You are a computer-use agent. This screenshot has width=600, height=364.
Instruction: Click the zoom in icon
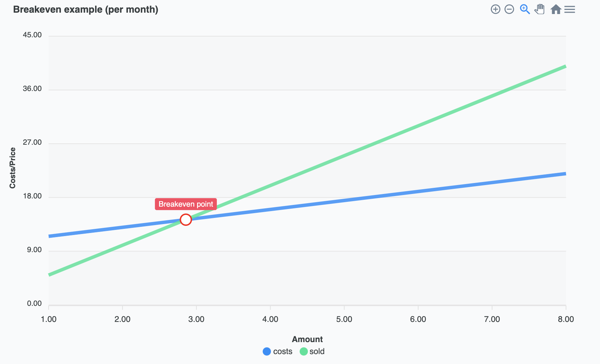pos(495,9)
